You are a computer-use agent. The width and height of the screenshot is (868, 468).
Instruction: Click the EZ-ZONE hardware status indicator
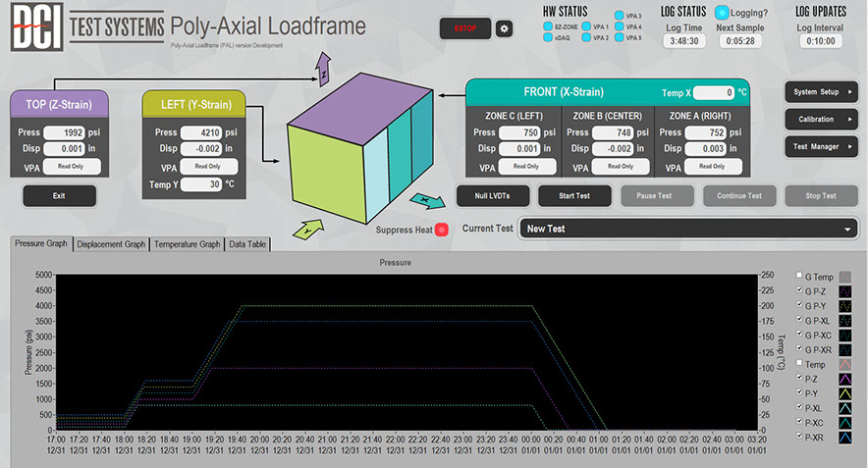pyautogui.click(x=548, y=26)
